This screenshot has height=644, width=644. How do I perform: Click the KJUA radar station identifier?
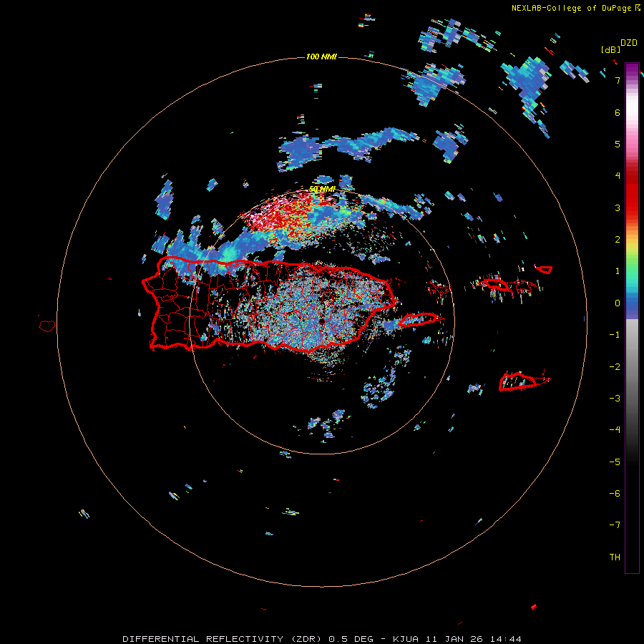(x=404, y=639)
